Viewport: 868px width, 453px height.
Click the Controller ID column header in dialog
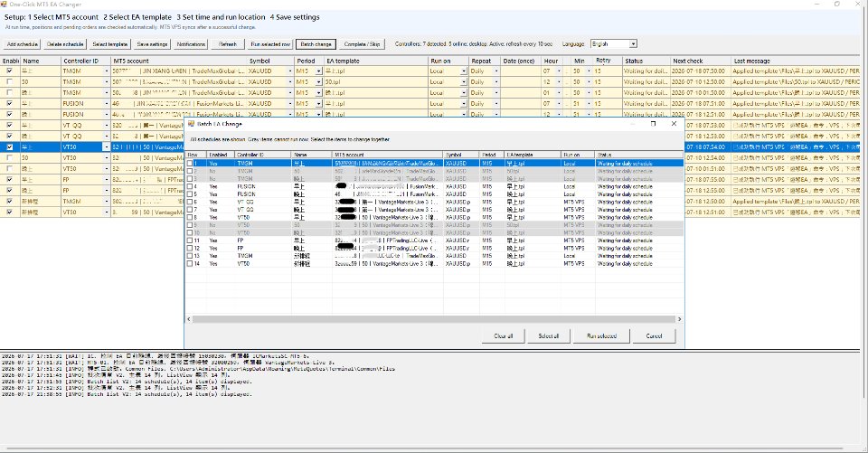[x=263, y=155]
